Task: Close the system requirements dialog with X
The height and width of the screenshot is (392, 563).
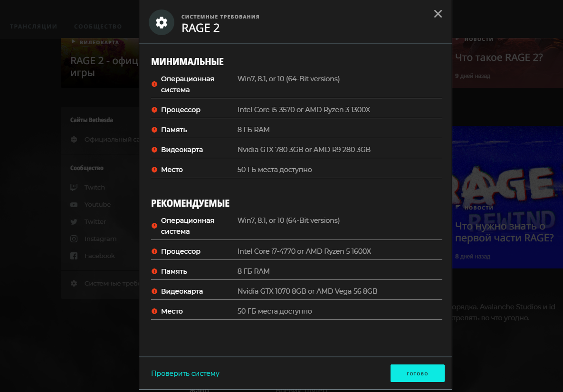Action: 438,14
